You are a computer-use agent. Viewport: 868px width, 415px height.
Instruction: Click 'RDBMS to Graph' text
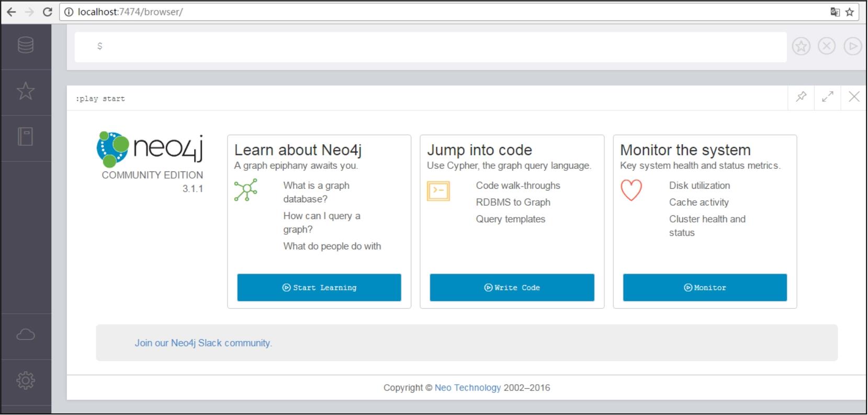pyautogui.click(x=513, y=202)
